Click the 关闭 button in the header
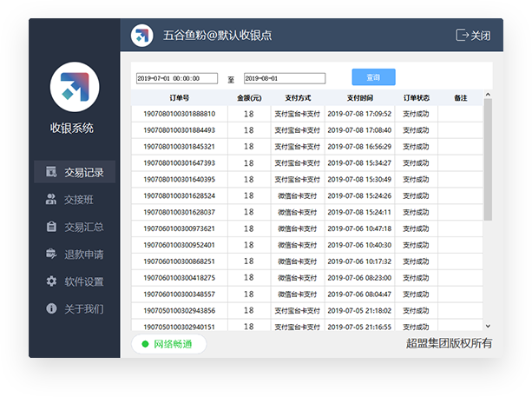Screen dimensions: 532x397 click(x=473, y=35)
